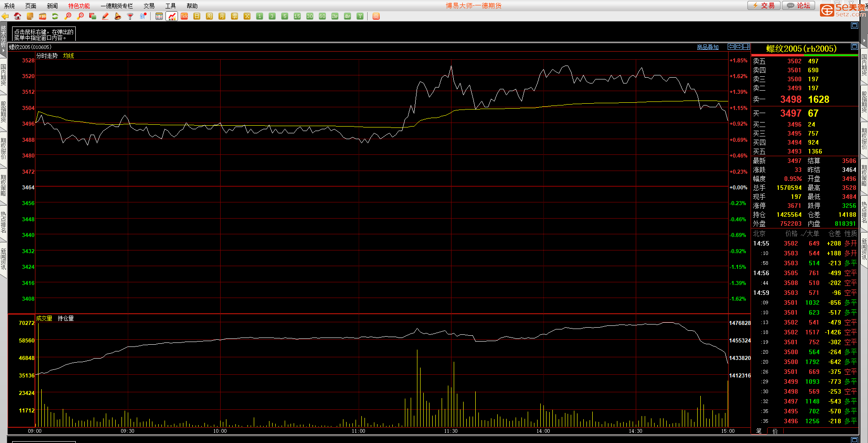Maximize the 螺纹2005 quote panel
This screenshot has width=868, height=443.
[854, 47]
